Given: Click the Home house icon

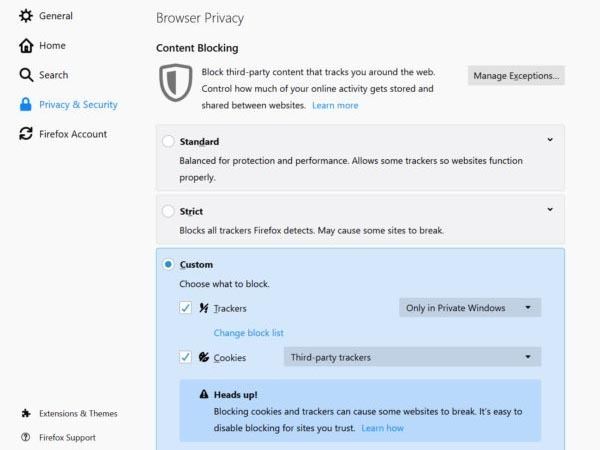Looking at the screenshot, I should coord(26,46).
